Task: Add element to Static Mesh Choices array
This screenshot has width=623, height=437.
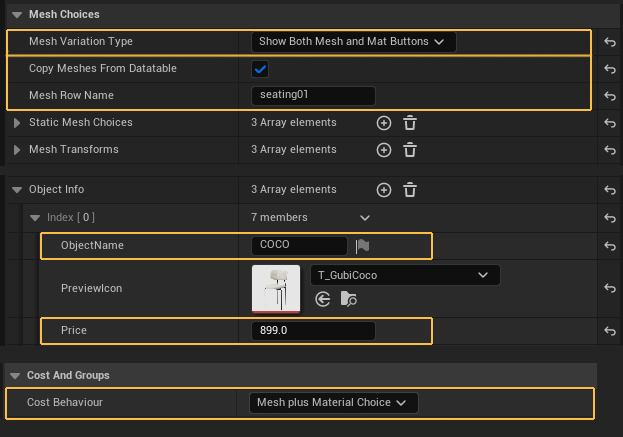Action: coord(383,123)
